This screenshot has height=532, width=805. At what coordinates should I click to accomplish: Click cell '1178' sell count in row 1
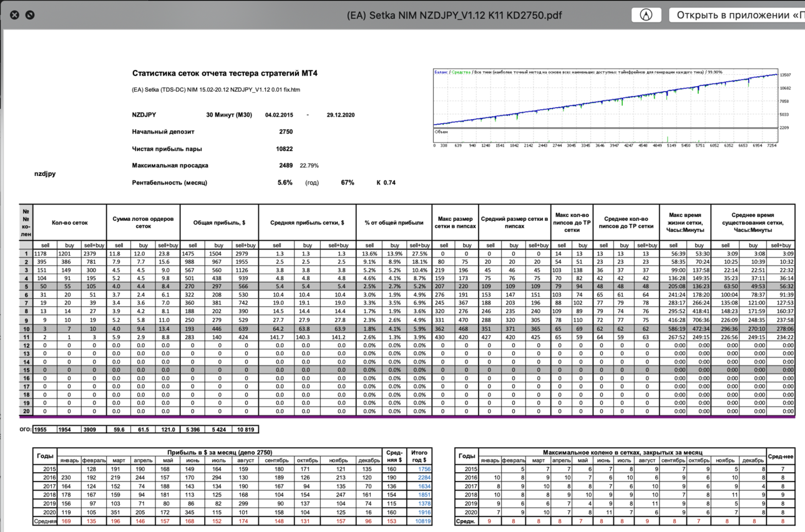pyautogui.click(x=45, y=254)
